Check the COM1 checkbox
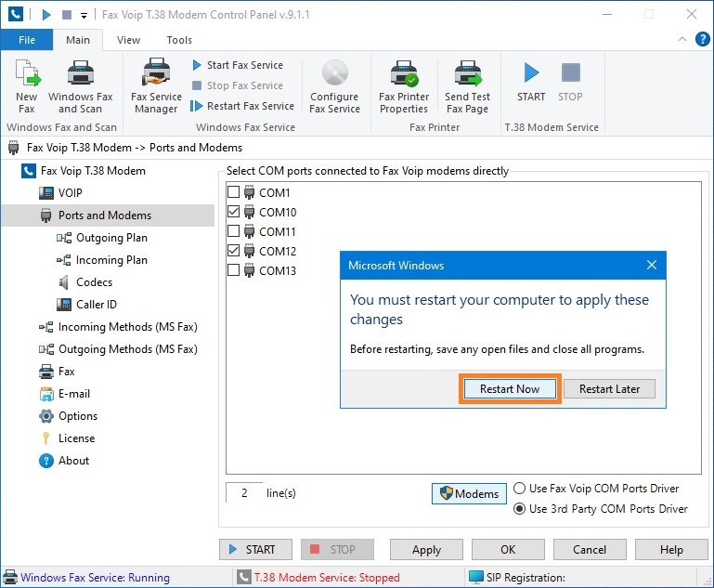The height and width of the screenshot is (588, 714). click(234, 192)
